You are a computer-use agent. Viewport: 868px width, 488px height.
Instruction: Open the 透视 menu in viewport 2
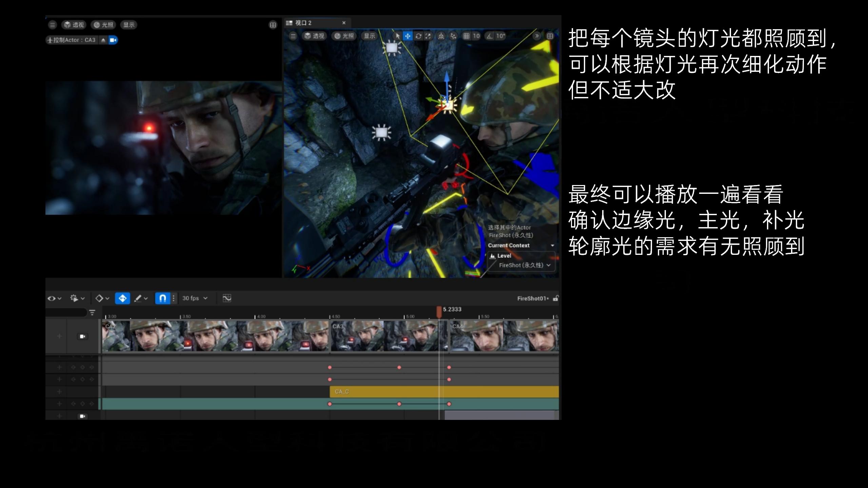pyautogui.click(x=314, y=36)
